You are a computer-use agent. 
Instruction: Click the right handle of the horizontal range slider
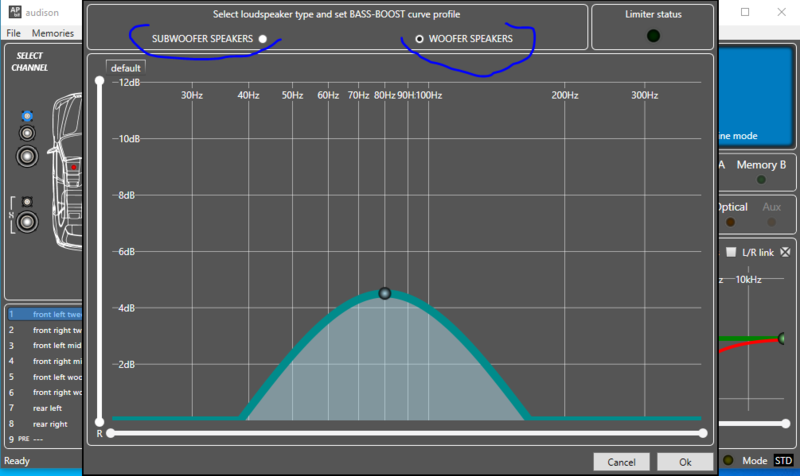(x=703, y=433)
